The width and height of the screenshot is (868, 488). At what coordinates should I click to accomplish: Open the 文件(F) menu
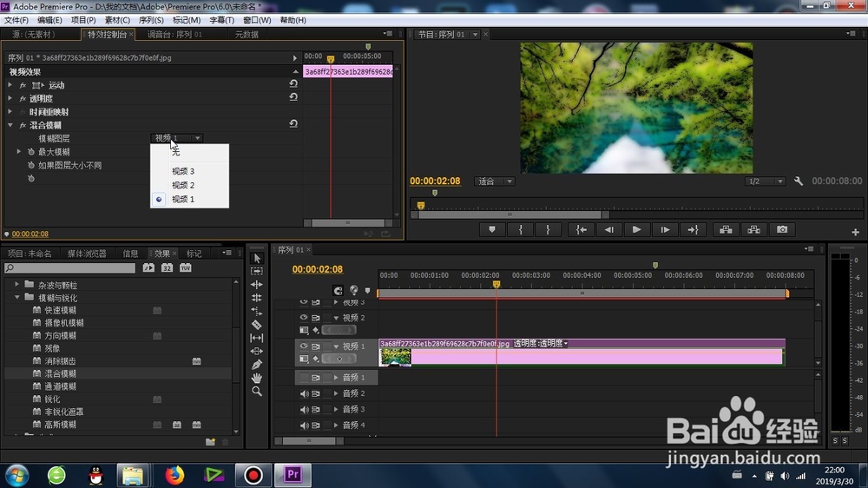point(16,20)
